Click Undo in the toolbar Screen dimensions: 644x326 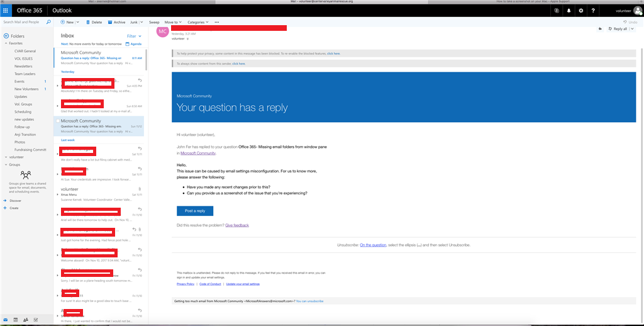click(630, 22)
